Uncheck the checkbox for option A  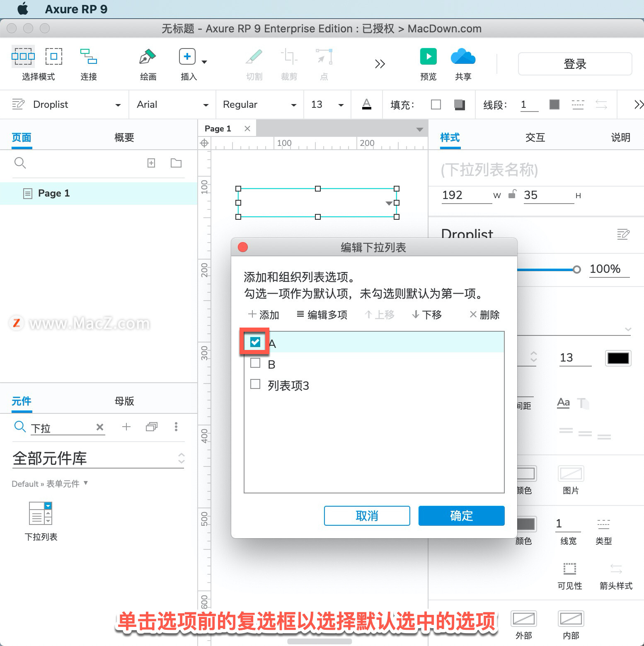(255, 342)
